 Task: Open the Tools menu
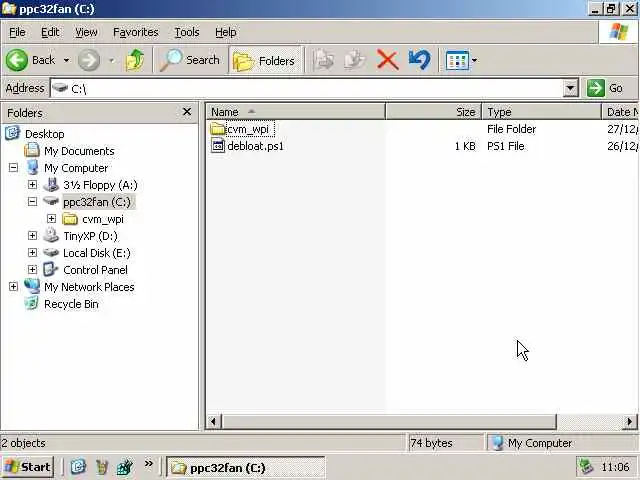coord(187,32)
